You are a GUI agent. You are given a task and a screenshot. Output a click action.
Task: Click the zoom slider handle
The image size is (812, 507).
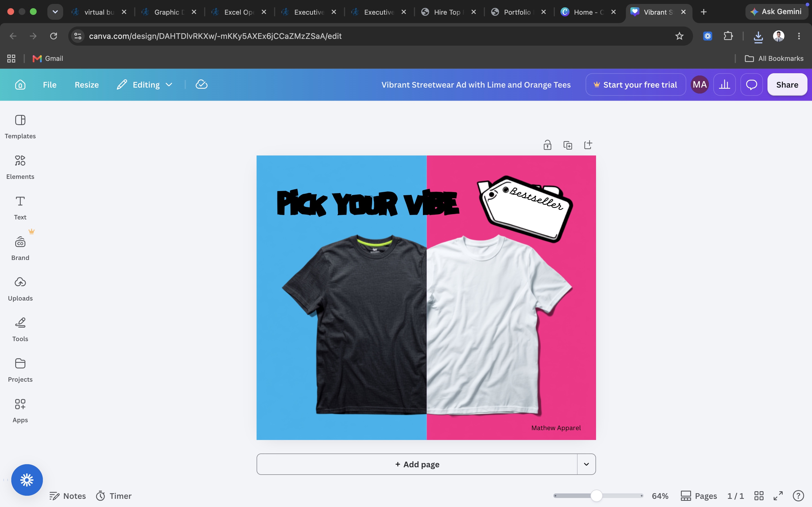596,496
